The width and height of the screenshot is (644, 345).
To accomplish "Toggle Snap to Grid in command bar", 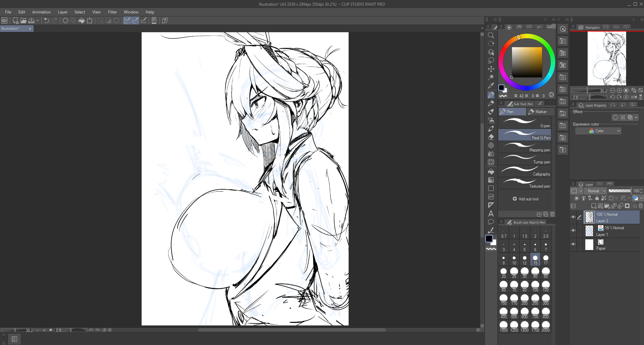I will (x=144, y=20).
